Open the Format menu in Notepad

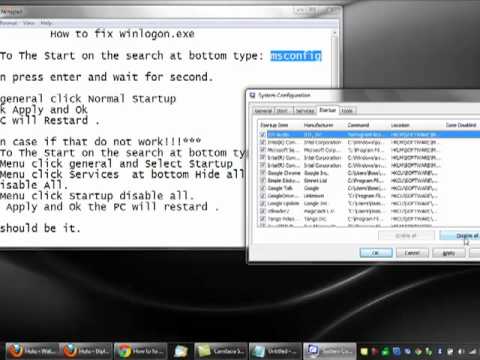(x=9, y=23)
